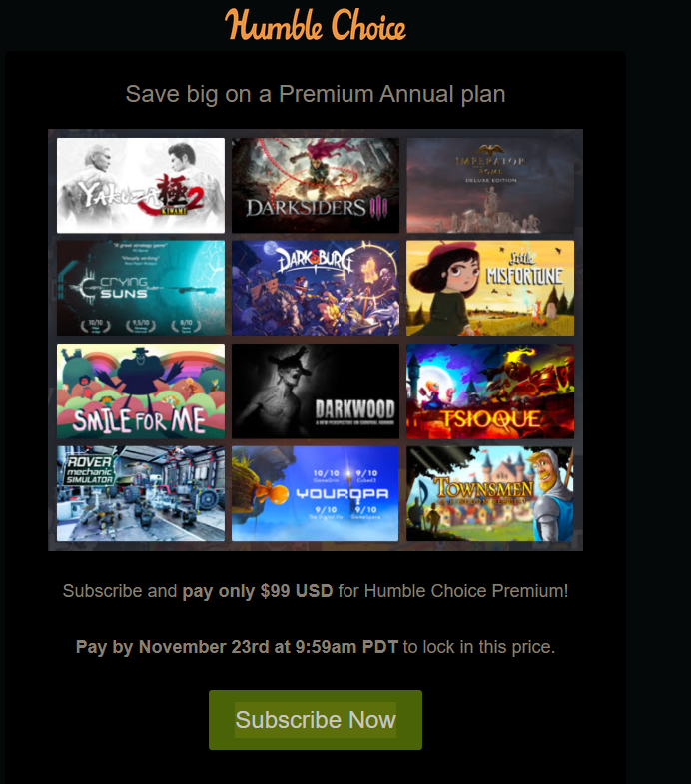Screen dimensions: 691x784
Task: Click the Imperator Rome eagle emblem
Action: pyautogui.click(x=490, y=150)
